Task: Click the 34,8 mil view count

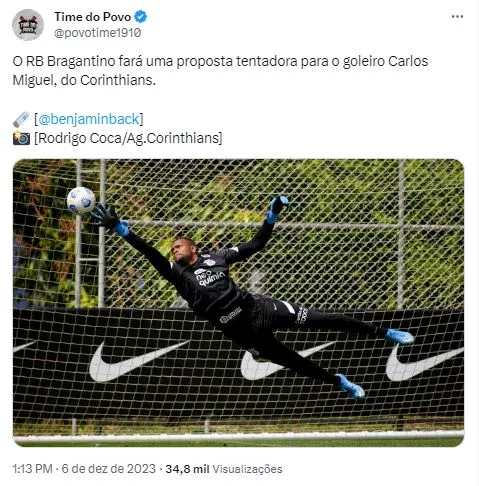Action: tap(187, 469)
